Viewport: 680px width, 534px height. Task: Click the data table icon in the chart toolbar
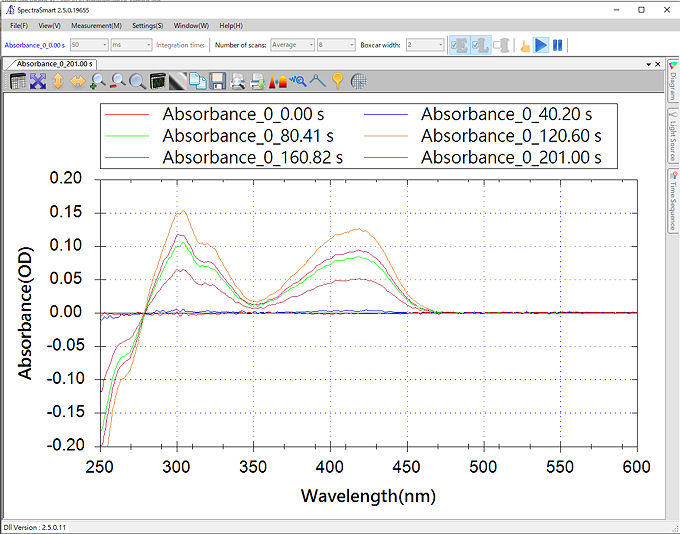tap(17, 81)
